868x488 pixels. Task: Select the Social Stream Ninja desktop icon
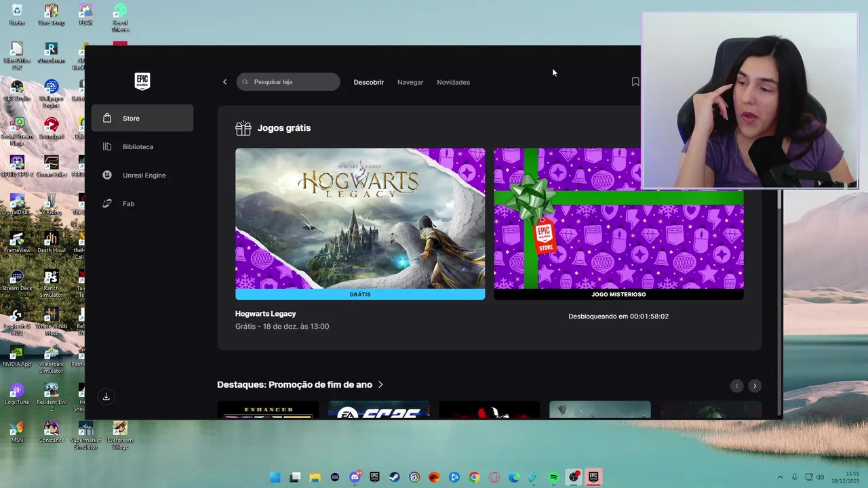(x=17, y=131)
